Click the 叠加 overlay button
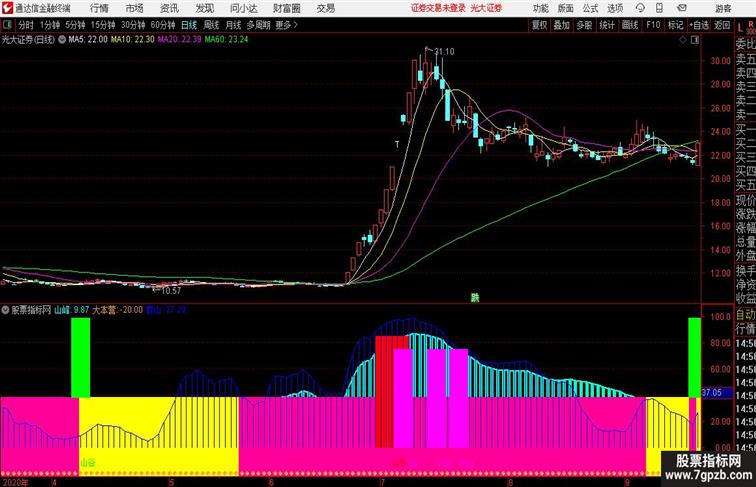Image resolution: width=756 pixels, height=487 pixels. click(x=561, y=25)
